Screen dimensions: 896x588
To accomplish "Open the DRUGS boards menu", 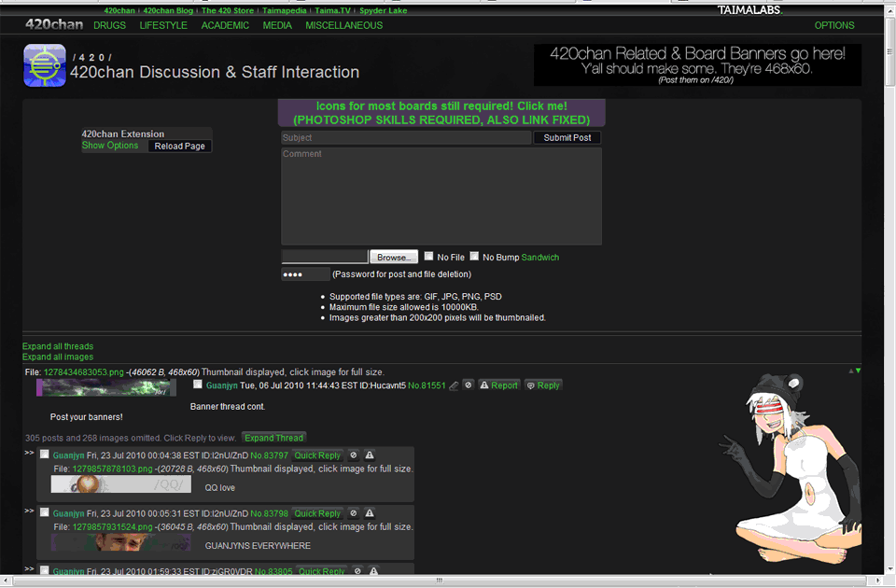I will [110, 25].
